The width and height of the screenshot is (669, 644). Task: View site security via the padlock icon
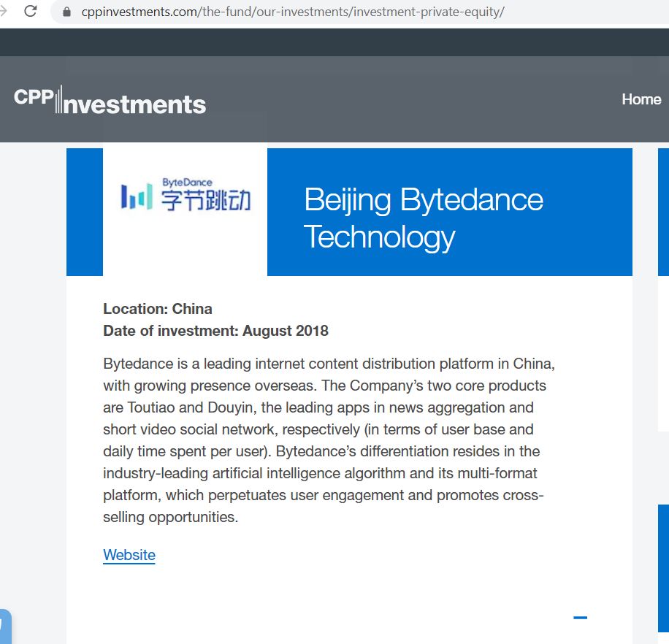click(66, 12)
